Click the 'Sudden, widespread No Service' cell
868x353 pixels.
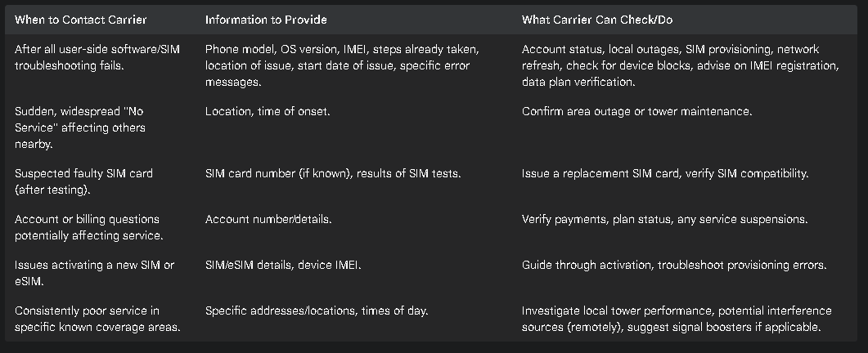tap(80, 127)
